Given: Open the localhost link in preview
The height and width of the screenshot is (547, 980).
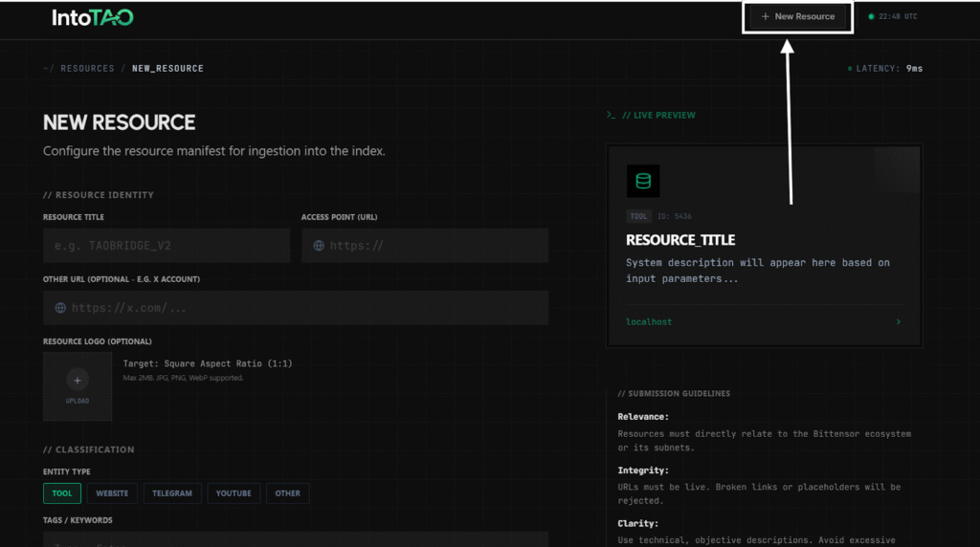Looking at the screenshot, I should click(649, 322).
